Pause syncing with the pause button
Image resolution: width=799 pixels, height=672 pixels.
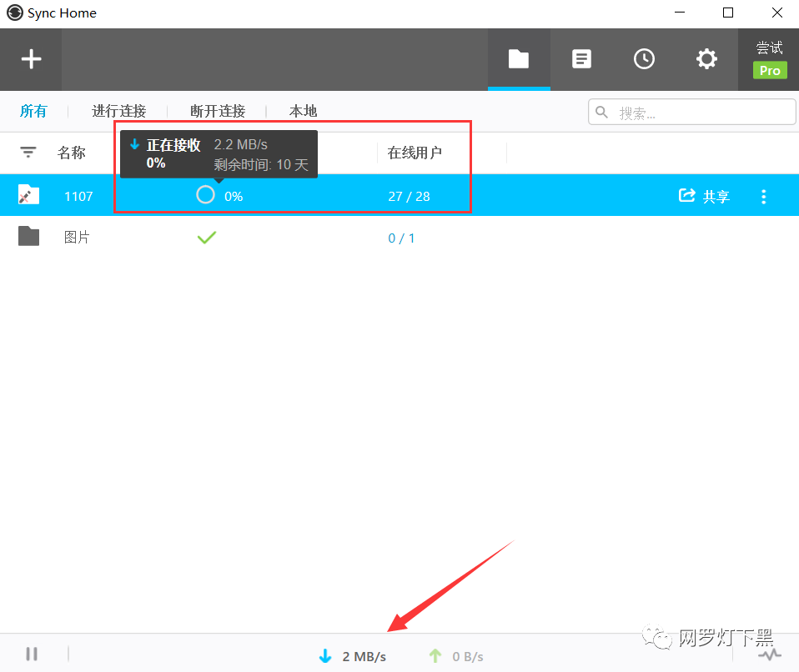pyautogui.click(x=32, y=654)
